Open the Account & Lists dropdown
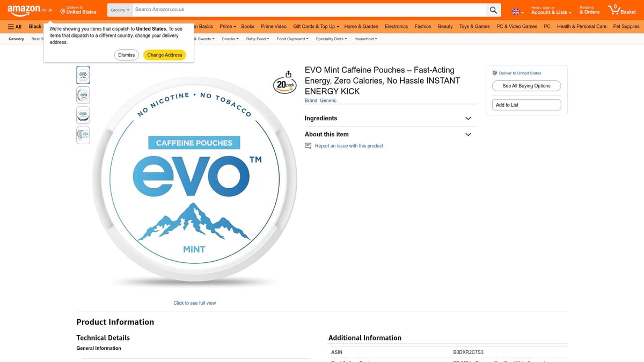Viewport: 644px width, 362px height. coord(548,11)
